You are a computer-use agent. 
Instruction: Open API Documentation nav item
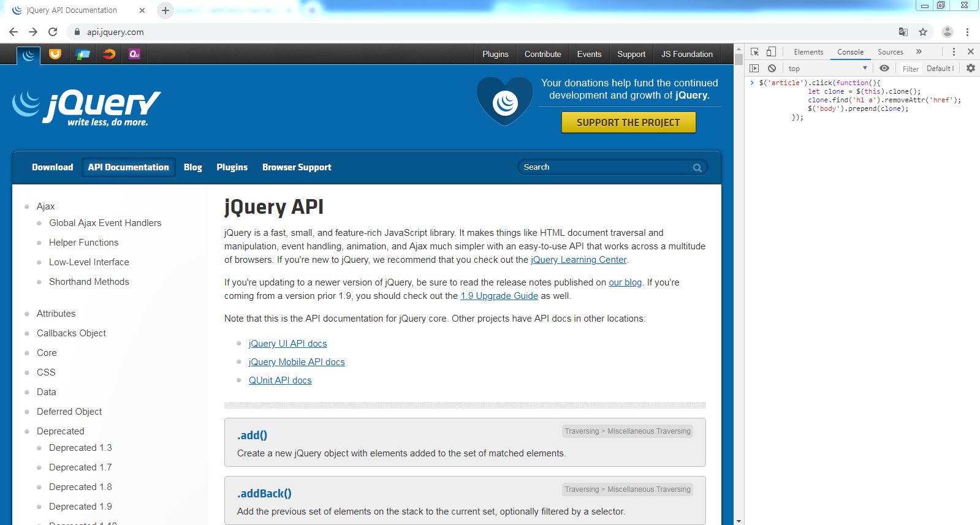[129, 167]
